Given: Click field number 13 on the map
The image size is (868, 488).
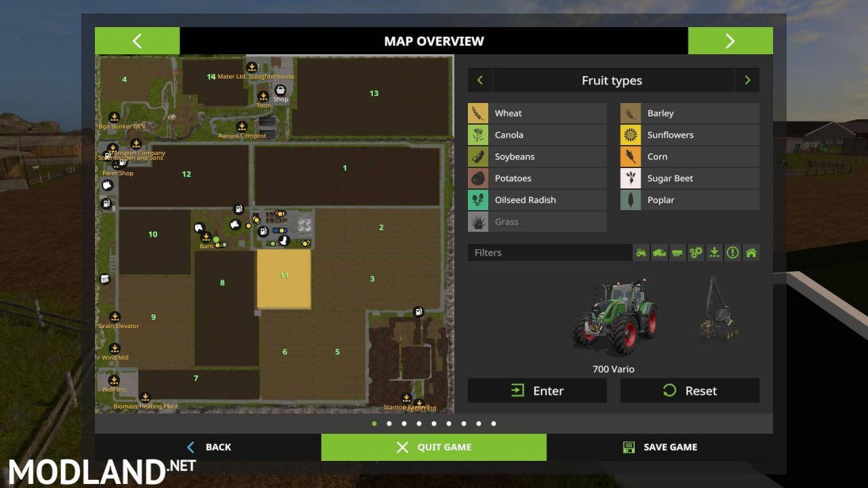Looking at the screenshot, I should coord(374,94).
